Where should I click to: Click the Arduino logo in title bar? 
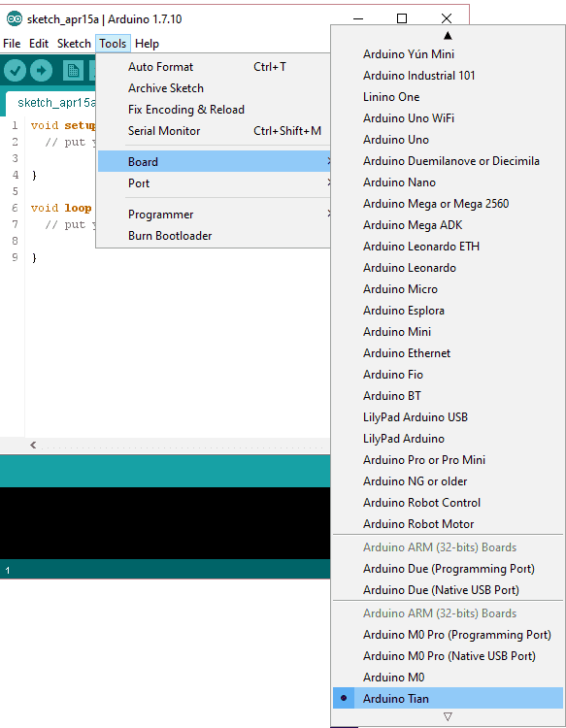coord(15,18)
